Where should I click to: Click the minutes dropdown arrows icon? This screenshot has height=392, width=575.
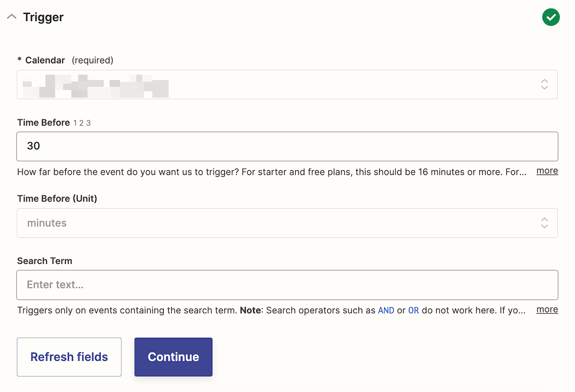coord(544,223)
